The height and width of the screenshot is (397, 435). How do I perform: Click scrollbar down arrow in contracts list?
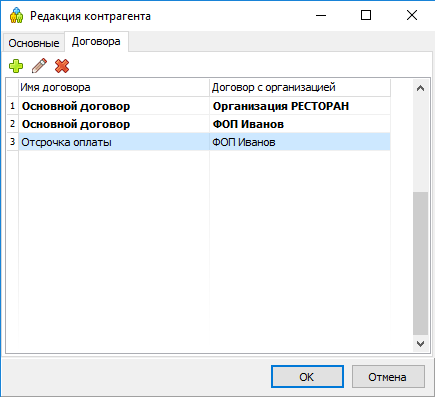(x=420, y=343)
